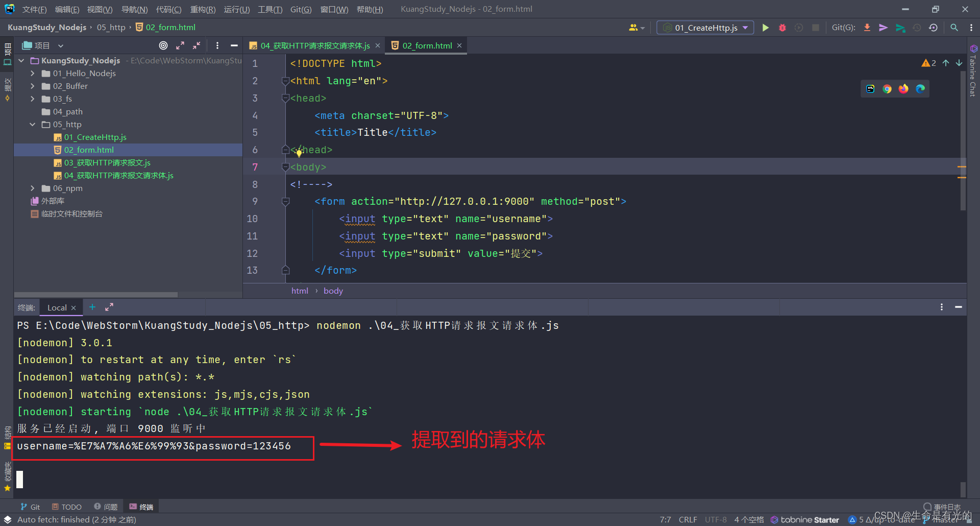Click the html breadcrumb
Image resolution: width=980 pixels, height=526 pixels.
300,291
